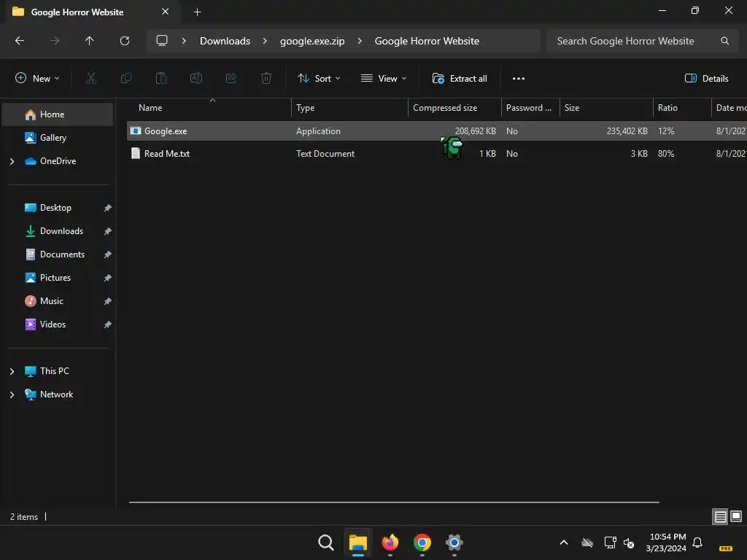The image size is (747, 560).
Task: Sort by Ratio column header
Action: pyautogui.click(x=682, y=108)
